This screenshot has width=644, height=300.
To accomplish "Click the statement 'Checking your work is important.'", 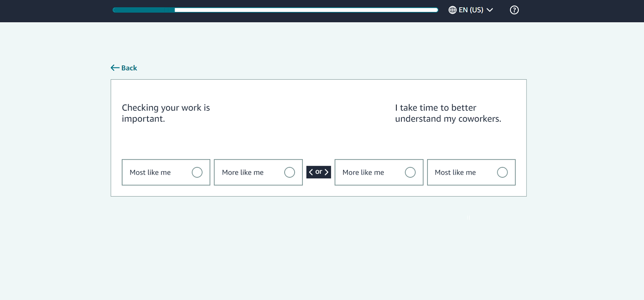I will (x=166, y=113).
